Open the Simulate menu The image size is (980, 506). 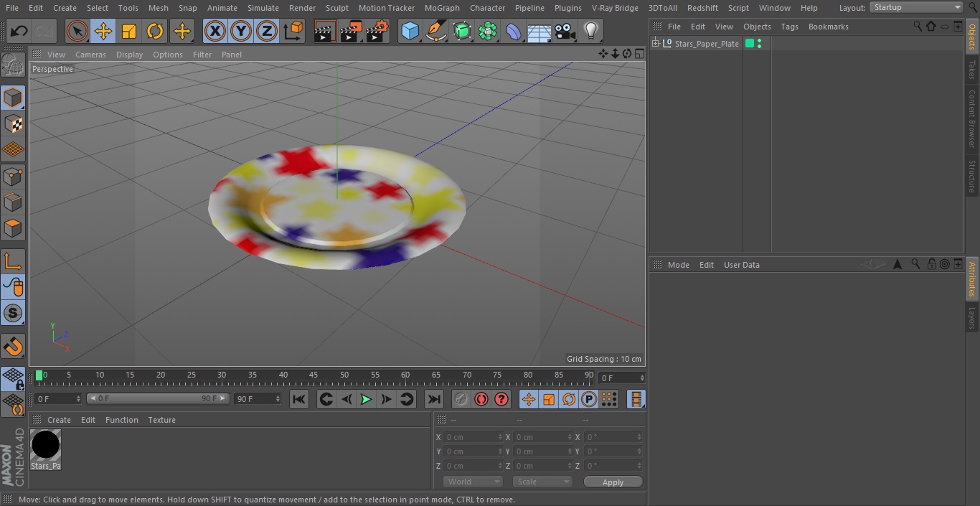[x=263, y=8]
